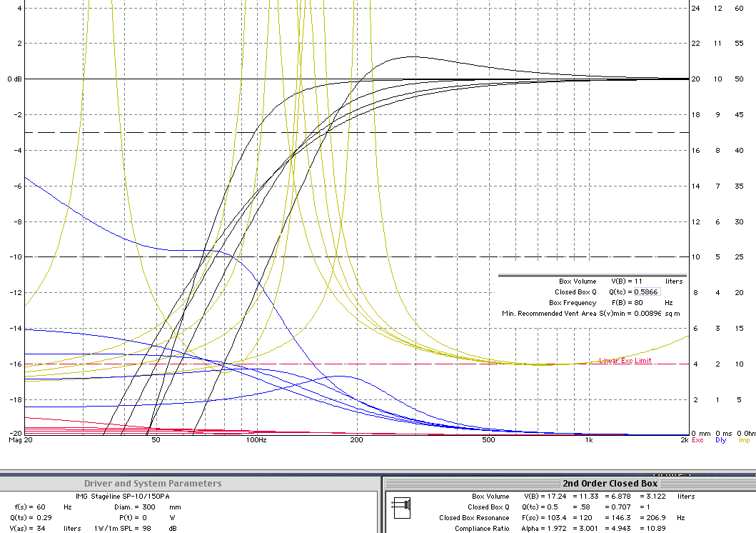Image resolution: width=756 pixels, height=533 pixels.
Task: Click the 0 dB axis label
Action: 14,79
